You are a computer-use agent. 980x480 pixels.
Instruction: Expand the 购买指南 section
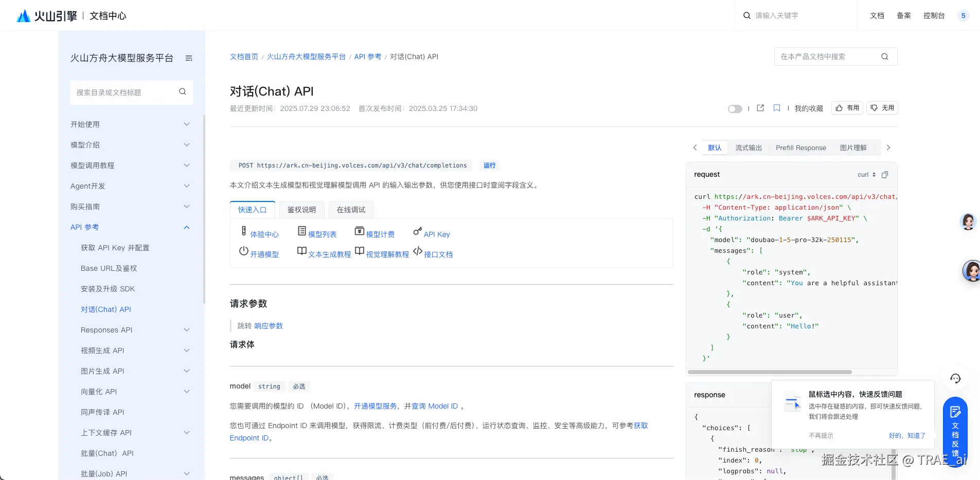click(187, 207)
